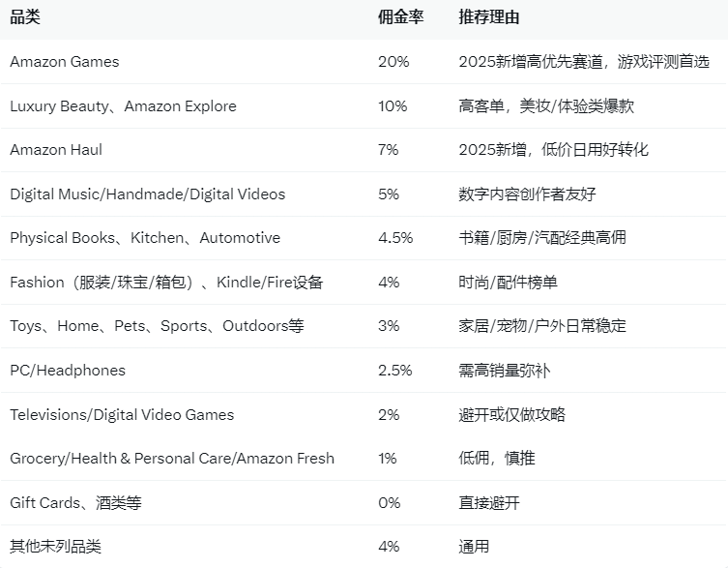Click the Toys、Home、Pets、Sports、Outdoors等 cell
Image resolution: width=728 pixels, height=568 pixels.
pyautogui.click(x=157, y=326)
